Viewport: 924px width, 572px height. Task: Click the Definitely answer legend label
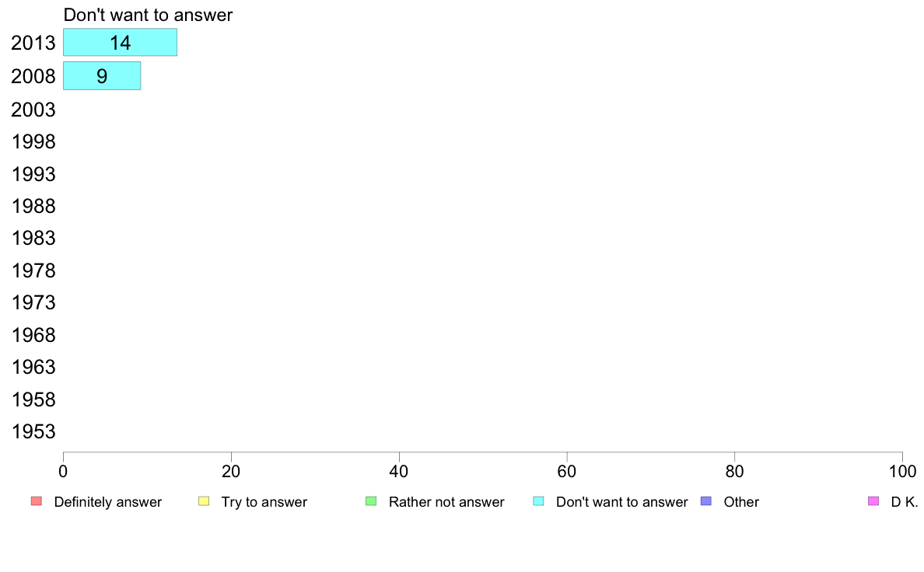pyautogui.click(x=108, y=502)
